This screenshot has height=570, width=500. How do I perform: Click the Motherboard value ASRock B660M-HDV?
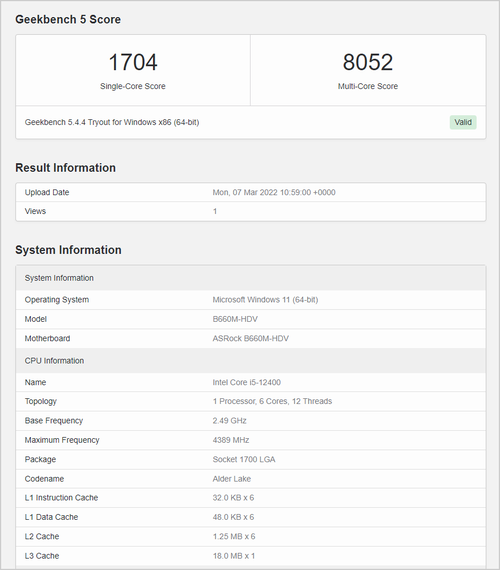(x=251, y=338)
